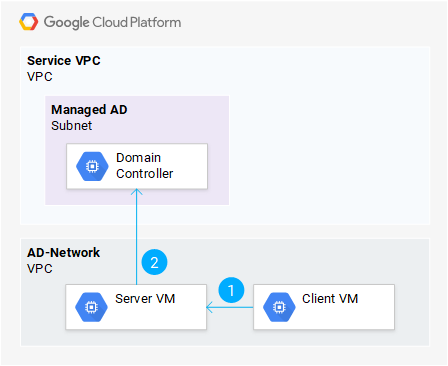The width and height of the screenshot is (448, 366).
Task: Select the Server VM compute icon
Action: click(x=91, y=307)
